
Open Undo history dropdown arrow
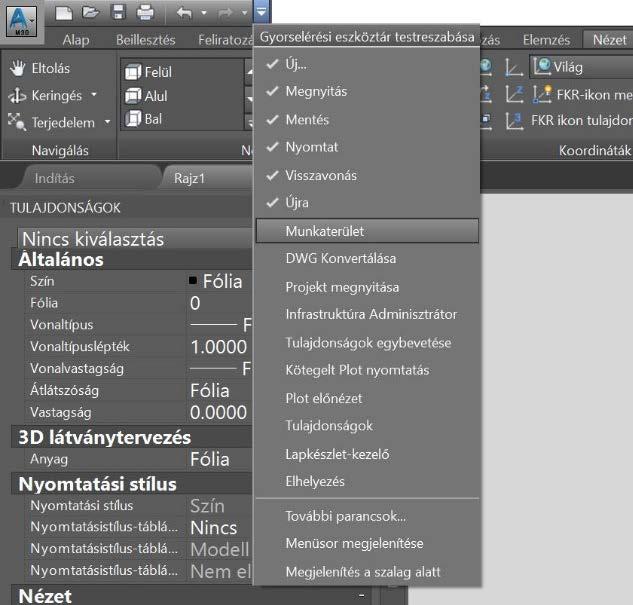[204, 13]
